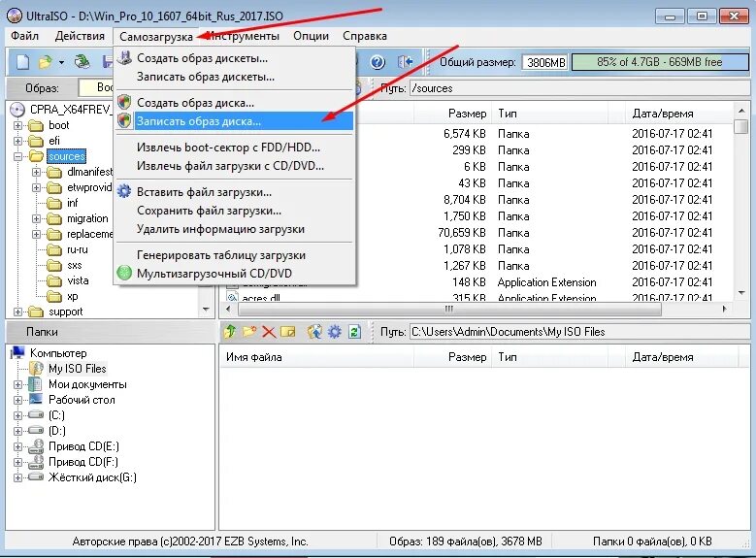Click the green refresh icon in local toolbar
This screenshot has height=558, width=756.
point(354,332)
